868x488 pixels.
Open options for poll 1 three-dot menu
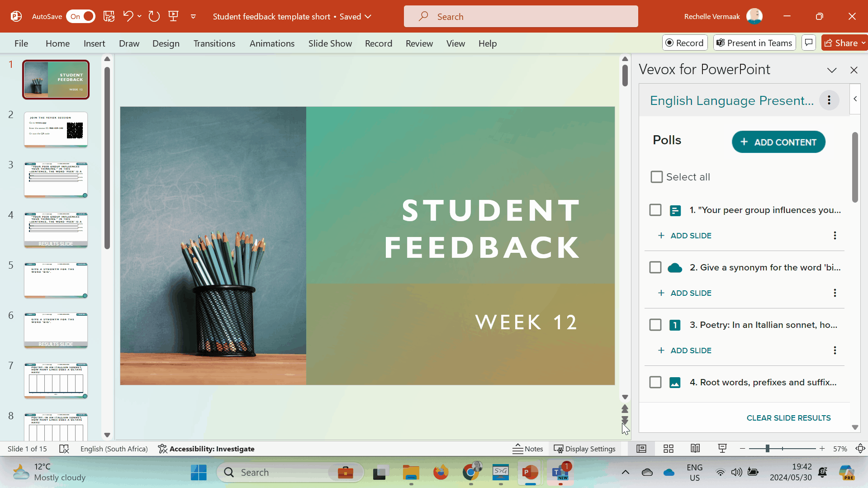click(835, 236)
